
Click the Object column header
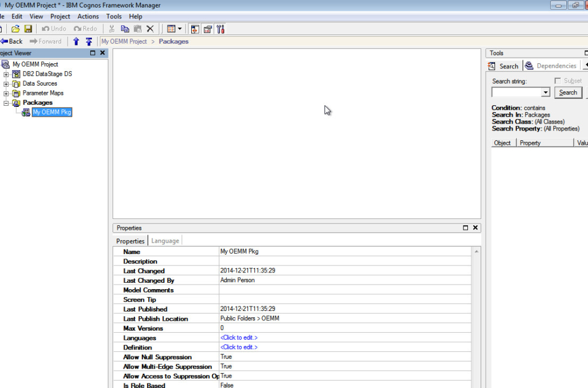pyautogui.click(x=502, y=143)
